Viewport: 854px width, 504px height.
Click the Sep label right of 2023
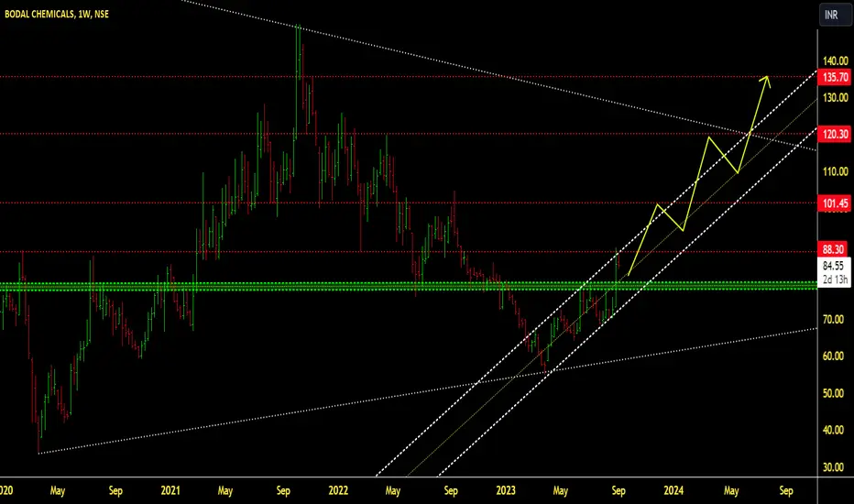[x=619, y=490]
